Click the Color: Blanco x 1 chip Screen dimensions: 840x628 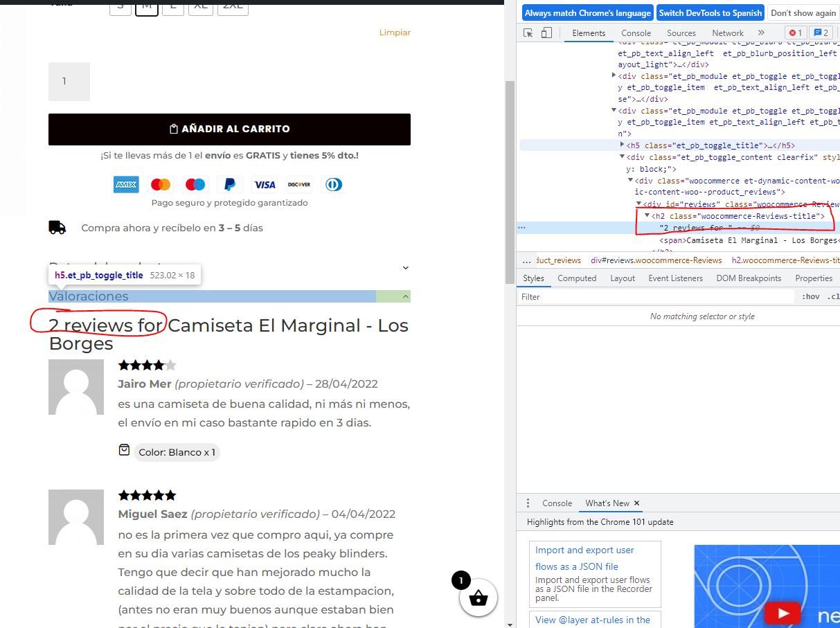tap(177, 452)
